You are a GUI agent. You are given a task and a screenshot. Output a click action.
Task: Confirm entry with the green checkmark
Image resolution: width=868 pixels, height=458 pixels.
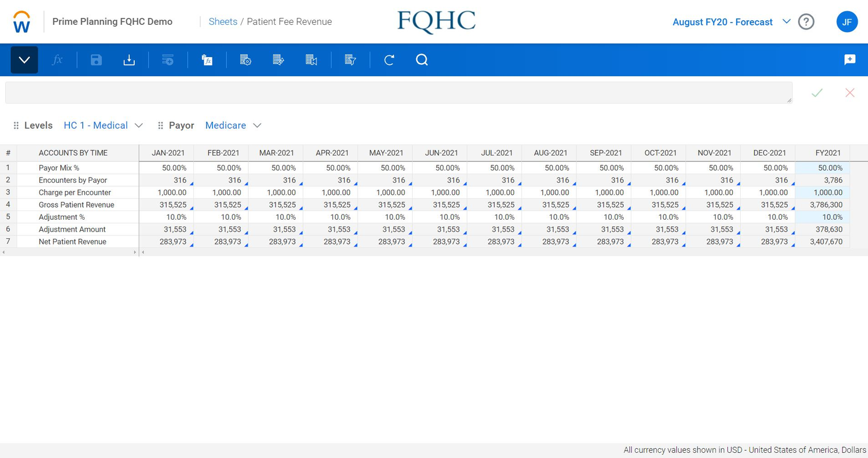coord(816,93)
